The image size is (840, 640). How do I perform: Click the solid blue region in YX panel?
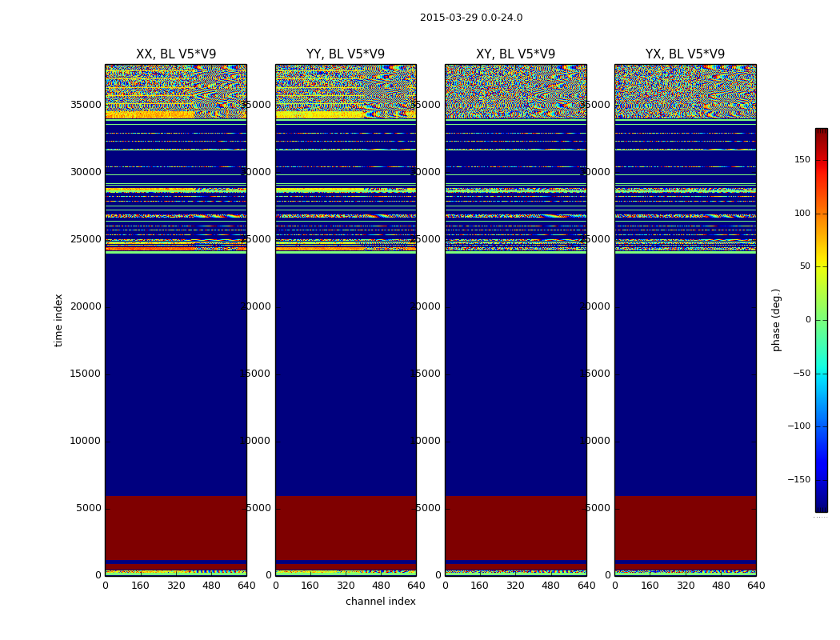pyautogui.click(x=685, y=376)
